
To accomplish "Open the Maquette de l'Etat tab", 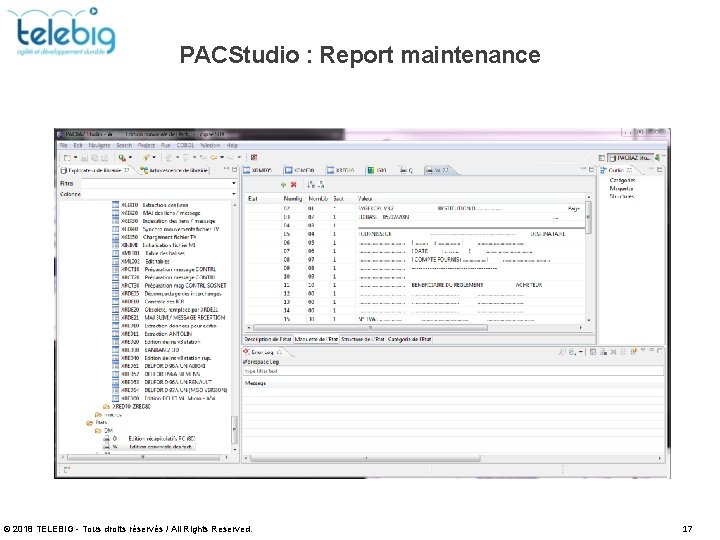I will (x=316, y=339).
